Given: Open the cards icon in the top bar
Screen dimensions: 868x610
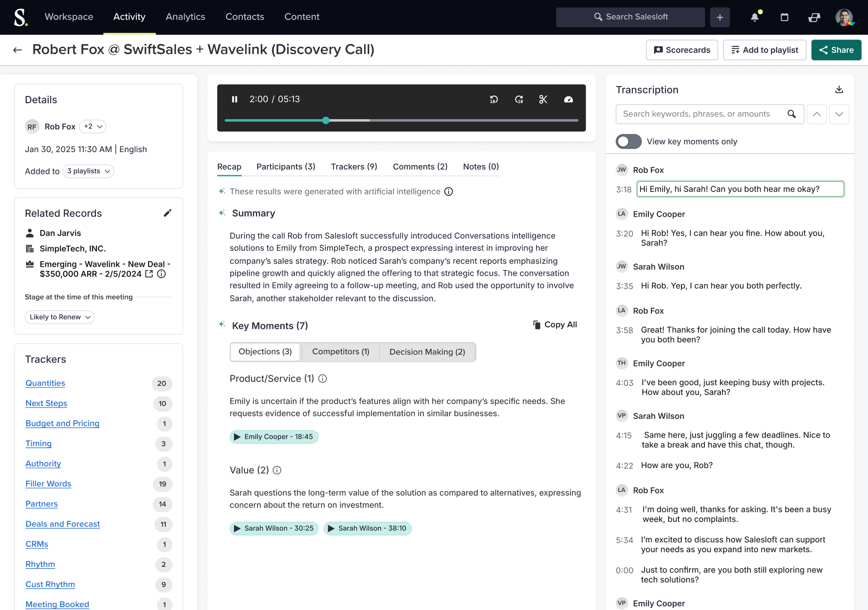Looking at the screenshot, I should 814,17.
